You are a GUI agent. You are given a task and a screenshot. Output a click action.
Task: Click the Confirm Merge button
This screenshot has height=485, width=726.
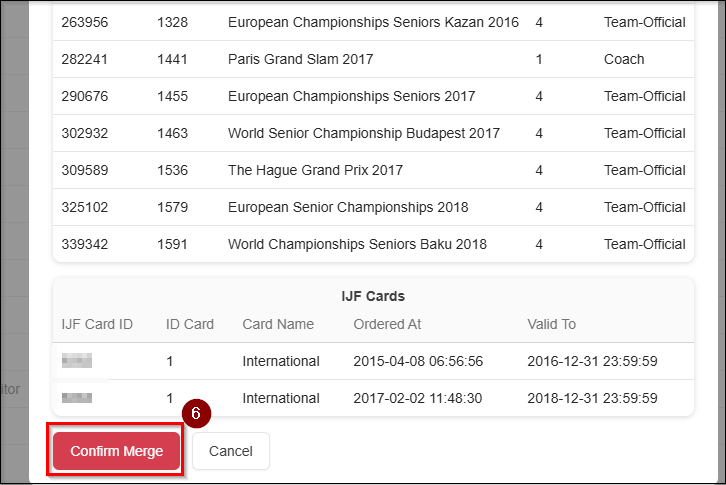click(116, 451)
